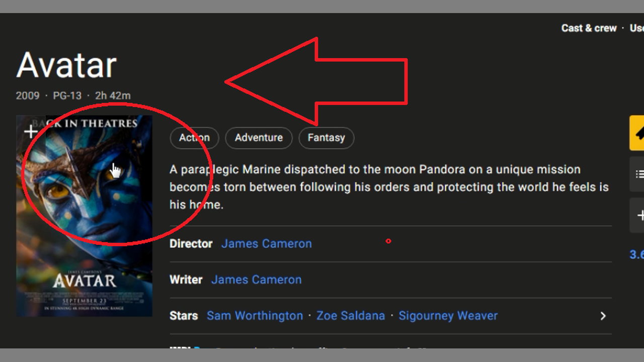The width and height of the screenshot is (644, 362).
Task: Click the plus ribbon on the Avatar poster
Action: (31, 132)
